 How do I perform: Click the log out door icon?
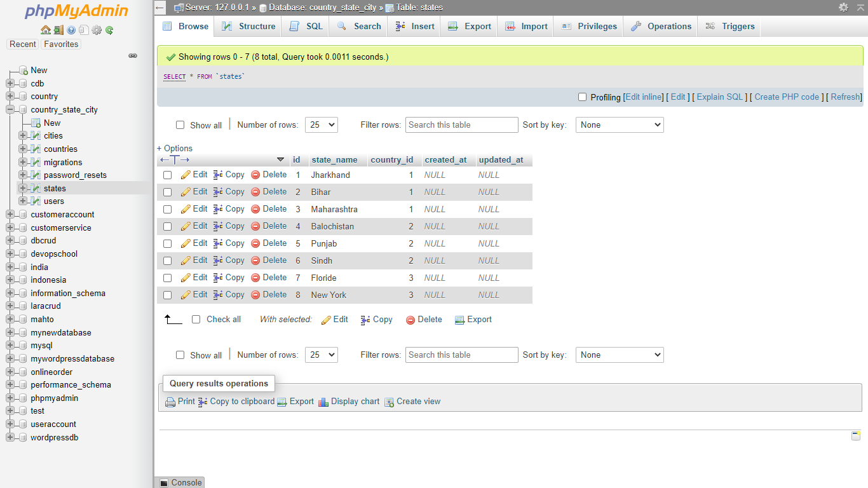[x=58, y=30]
